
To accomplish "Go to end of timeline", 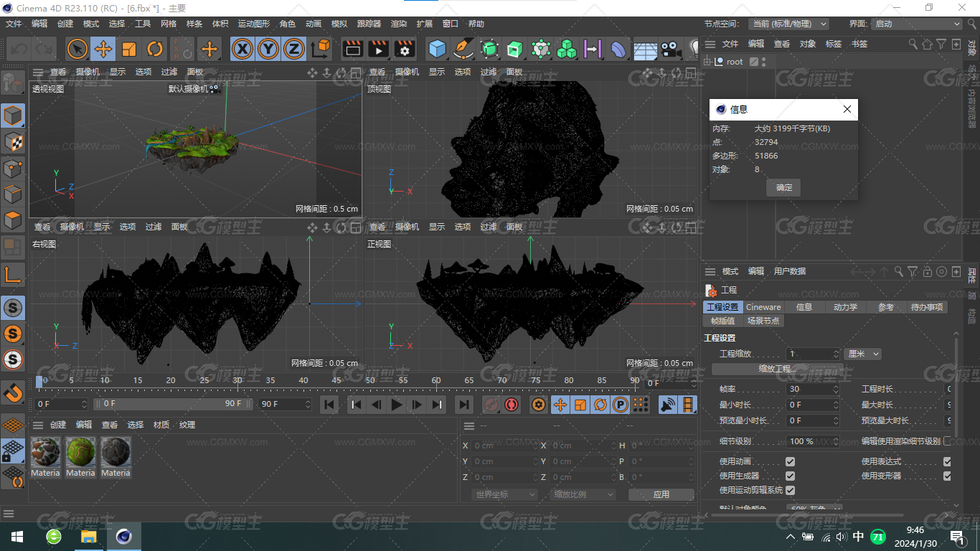I will (464, 405).
